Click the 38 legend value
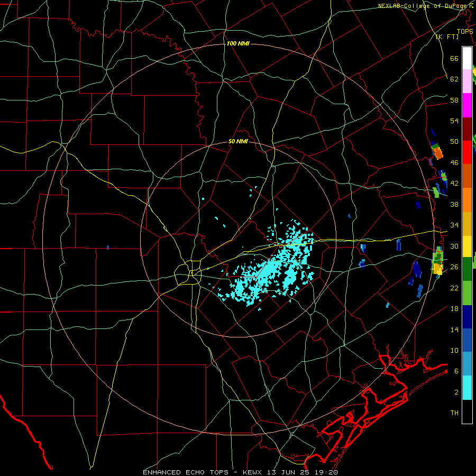Viewport: 476px width, 476px height. (x=454, y=204)
